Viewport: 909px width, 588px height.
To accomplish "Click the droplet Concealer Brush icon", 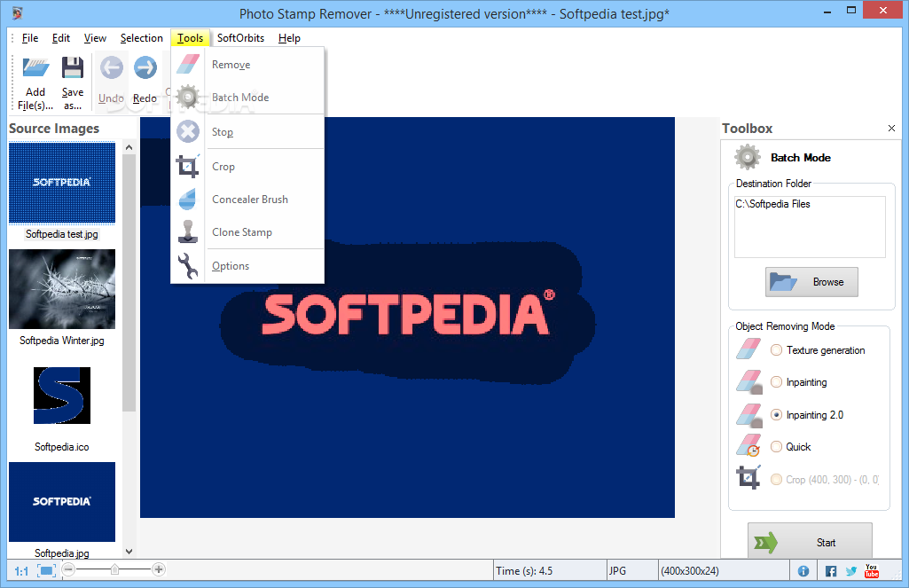I will tap(188, 199).
